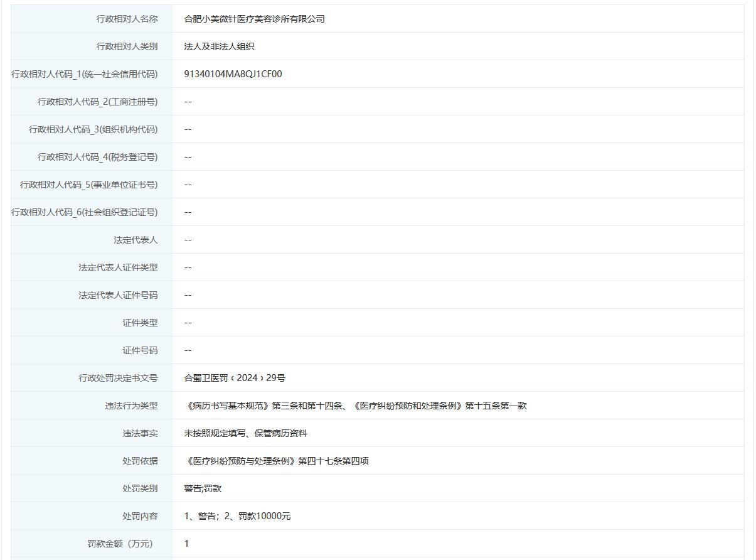Click the value 法人及非法人组织
The height and width of the screenshot is (560, 756).
(x=219, y=46)
